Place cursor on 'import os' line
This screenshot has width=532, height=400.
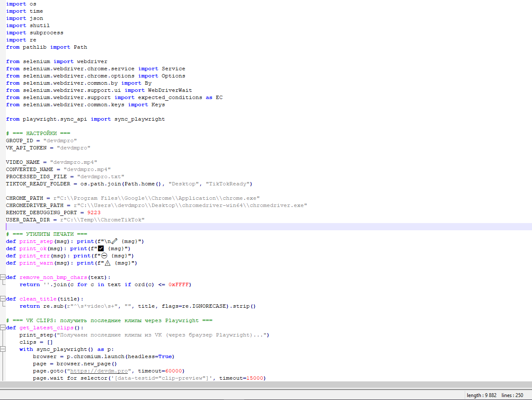21,4
